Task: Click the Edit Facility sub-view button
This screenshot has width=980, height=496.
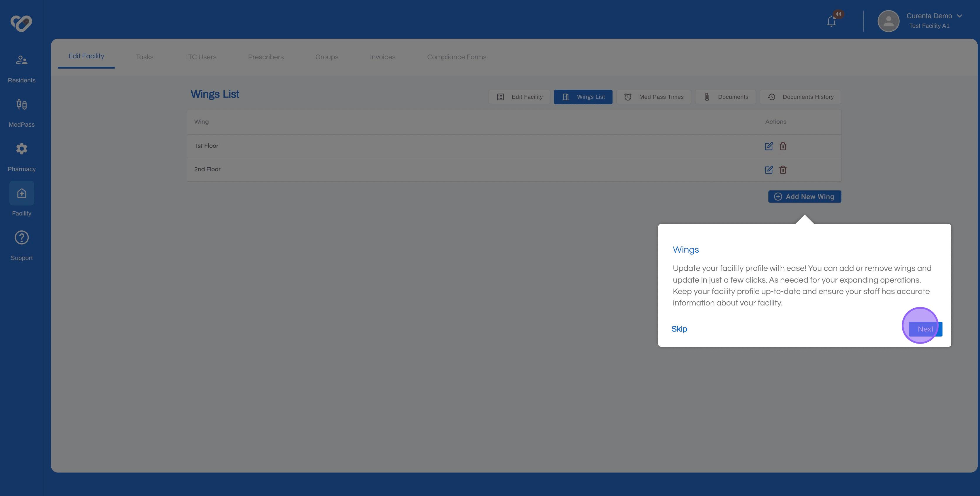Action: pyautogui.click(x=519, y=97)
